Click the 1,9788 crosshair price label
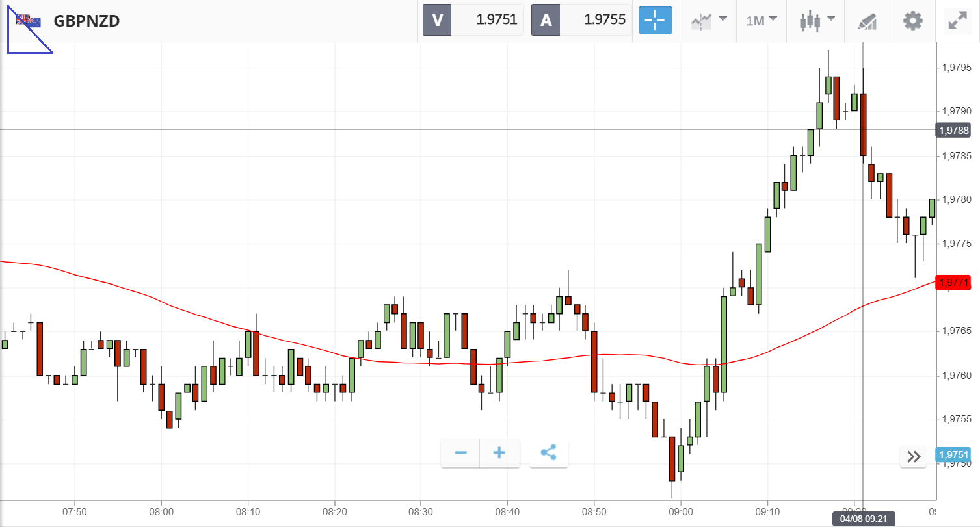Screen dimensions: 980x527 pyautogui.click(x=953, y=131)
